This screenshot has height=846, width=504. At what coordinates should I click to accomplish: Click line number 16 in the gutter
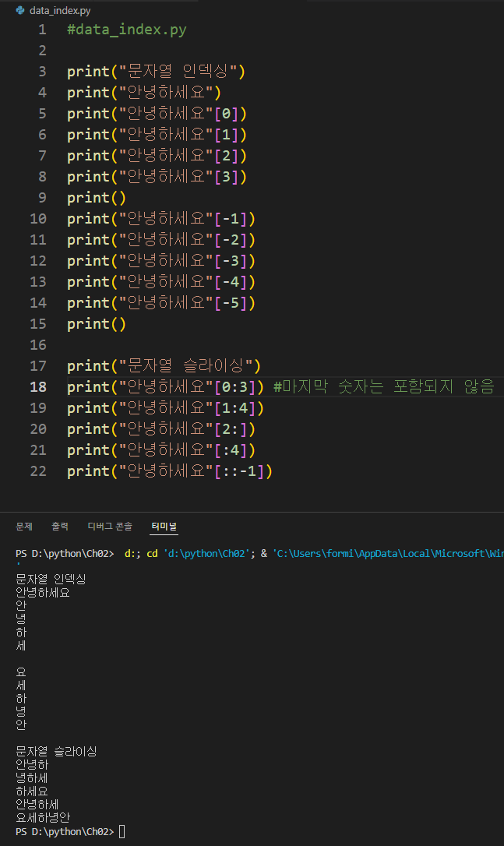tap(38, 345)
